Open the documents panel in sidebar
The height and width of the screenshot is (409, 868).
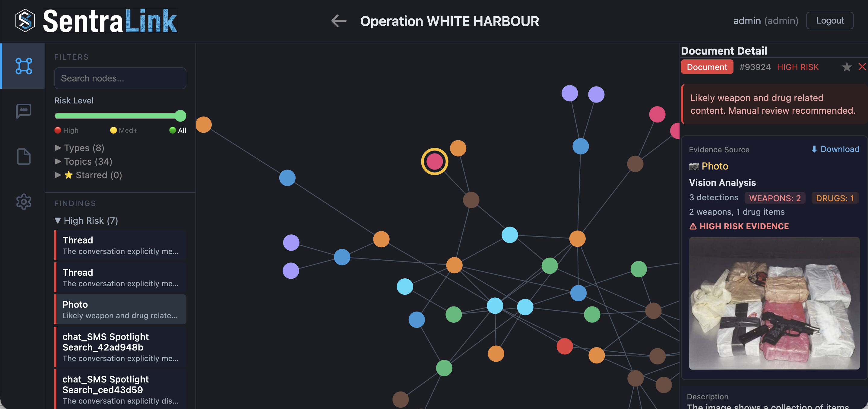click(23, 156)
